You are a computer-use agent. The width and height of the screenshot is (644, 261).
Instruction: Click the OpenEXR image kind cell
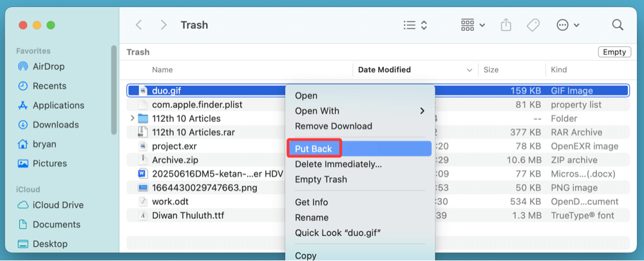[584, 146]
